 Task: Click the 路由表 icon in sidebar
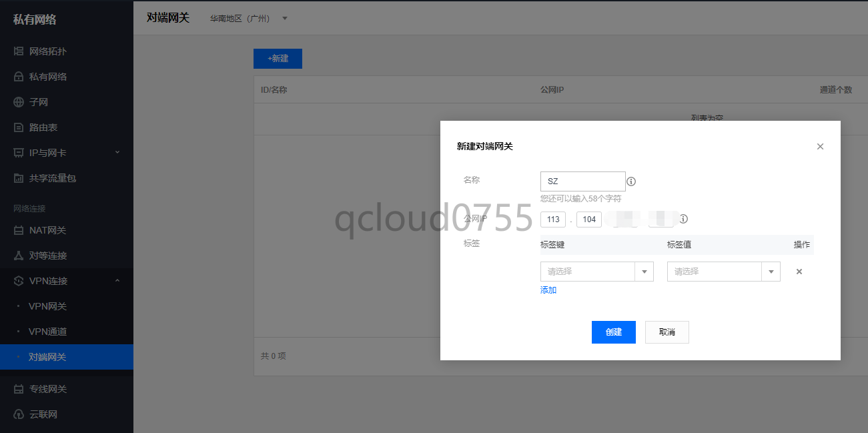coord(19,127)
